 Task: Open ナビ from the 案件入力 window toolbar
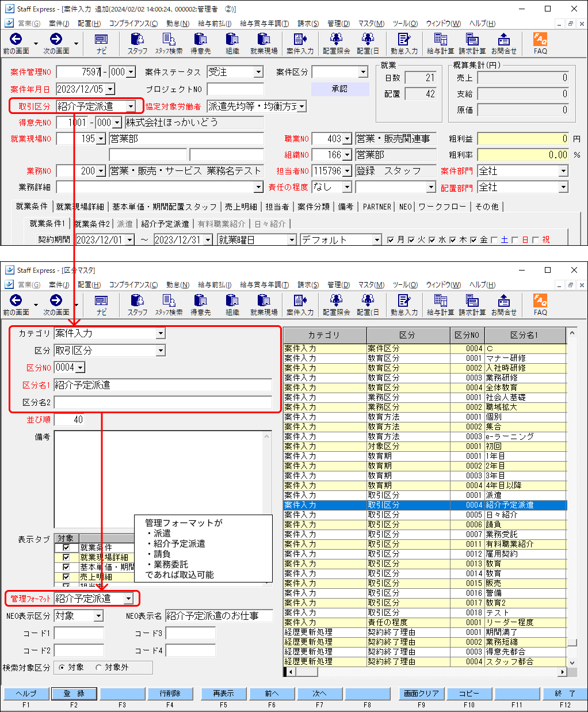tap(101, 43)
